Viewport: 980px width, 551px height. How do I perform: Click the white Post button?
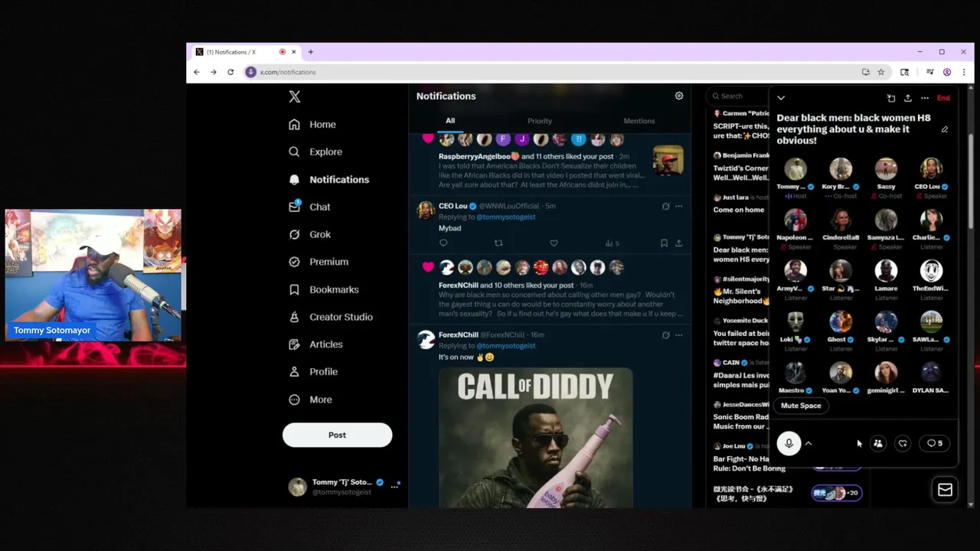tap(337, 435)
